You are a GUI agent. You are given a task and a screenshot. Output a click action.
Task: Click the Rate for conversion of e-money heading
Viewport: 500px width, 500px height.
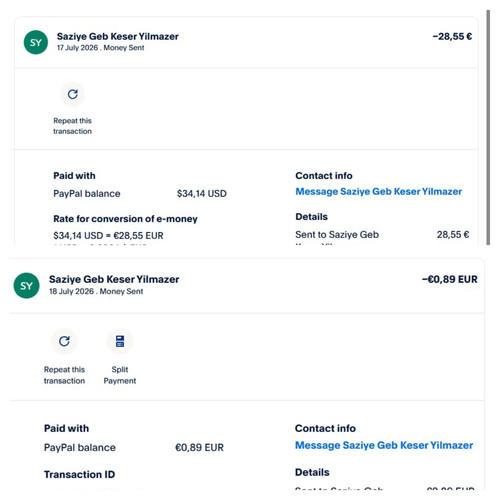tap(125, 219)
